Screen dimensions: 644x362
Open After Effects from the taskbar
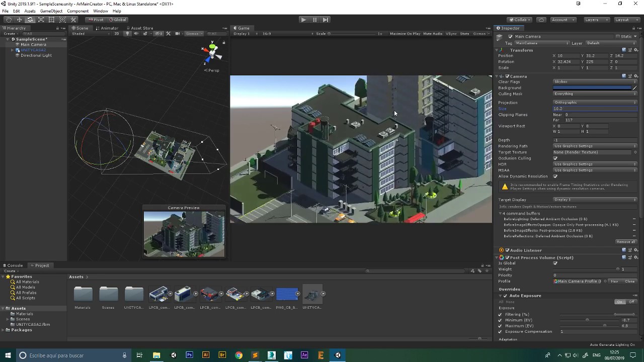(x=304, y=355)
